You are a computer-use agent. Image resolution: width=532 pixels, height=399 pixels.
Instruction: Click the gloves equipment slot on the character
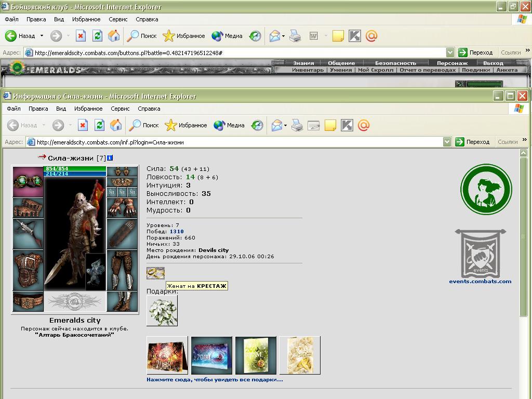[122, 207]
